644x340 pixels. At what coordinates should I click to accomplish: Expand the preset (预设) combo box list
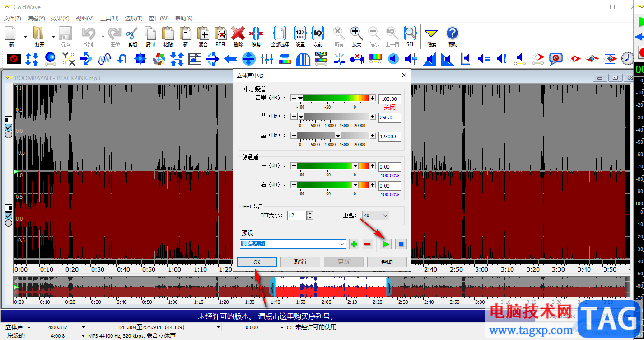pyautogui.click(x=342, y=244)
